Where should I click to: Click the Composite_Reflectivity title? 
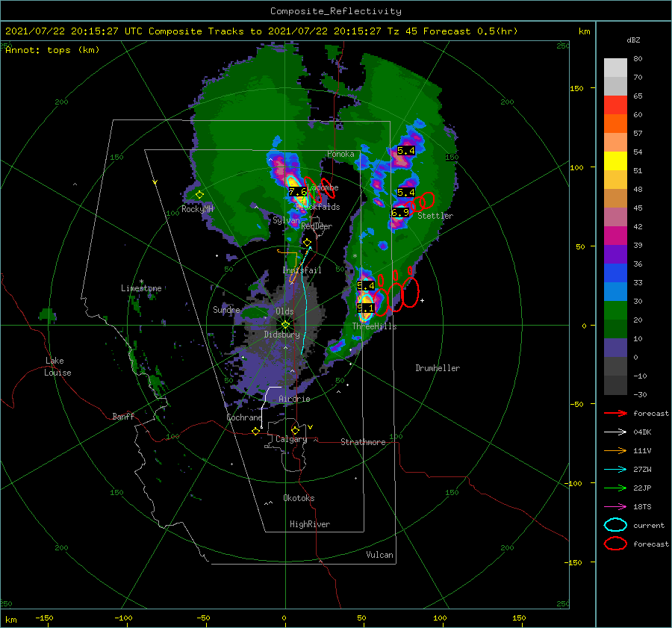pos(336,11)
